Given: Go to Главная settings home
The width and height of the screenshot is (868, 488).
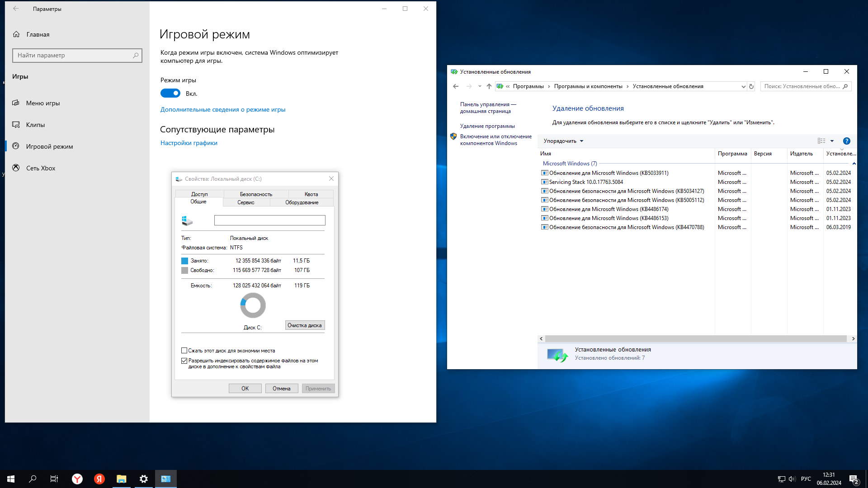Looking at the screenshot, I should tap(38, 34).
